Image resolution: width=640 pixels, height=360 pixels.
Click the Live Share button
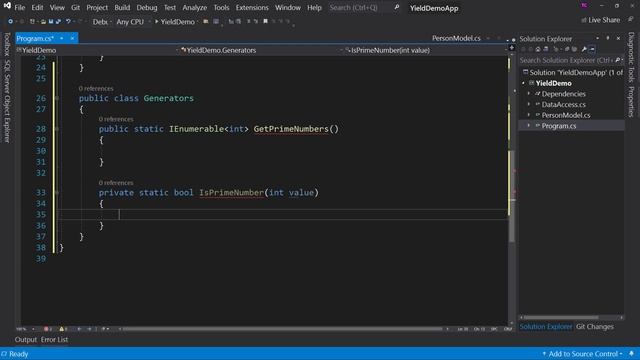point(600,20)
